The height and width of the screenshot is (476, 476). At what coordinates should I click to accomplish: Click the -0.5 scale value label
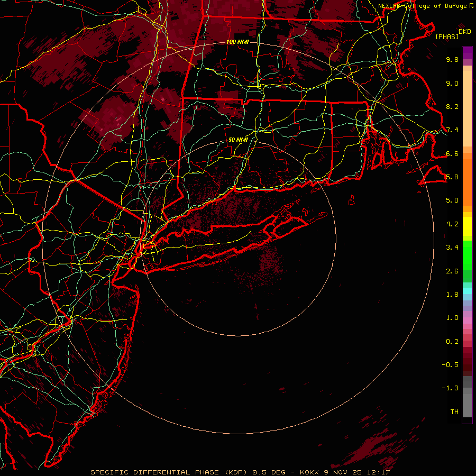(x=450, y=365)
